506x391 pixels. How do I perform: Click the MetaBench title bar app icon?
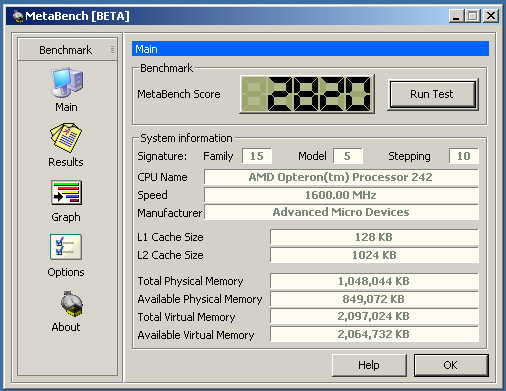coord(18,16)
